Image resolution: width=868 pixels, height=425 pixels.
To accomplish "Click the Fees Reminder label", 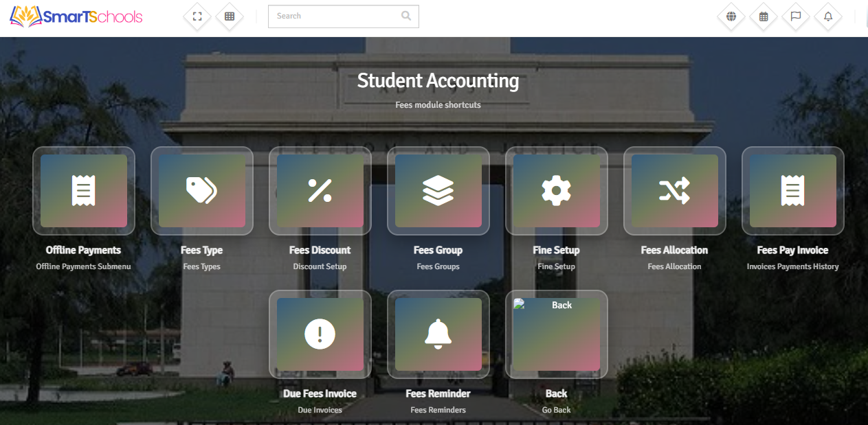I will coord(438,393).
